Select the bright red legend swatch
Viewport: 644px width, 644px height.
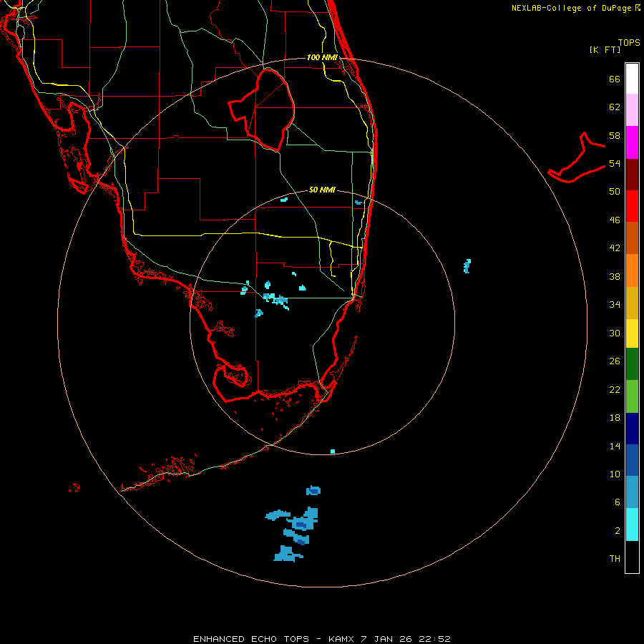632,206
